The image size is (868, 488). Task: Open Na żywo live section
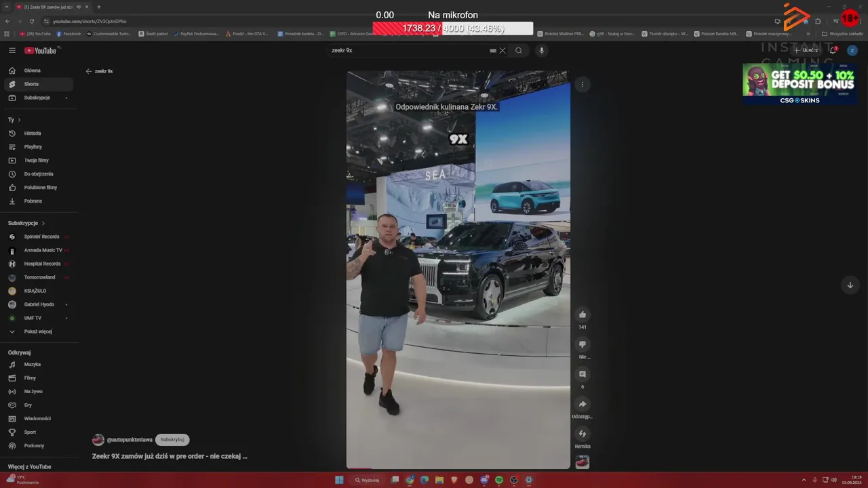coord(39,392)
